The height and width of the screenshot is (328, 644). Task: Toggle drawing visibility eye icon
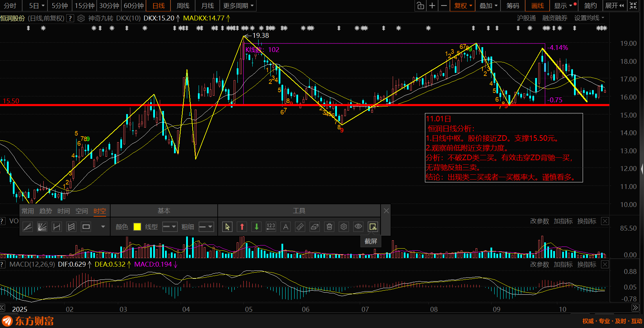coord(358,227)
